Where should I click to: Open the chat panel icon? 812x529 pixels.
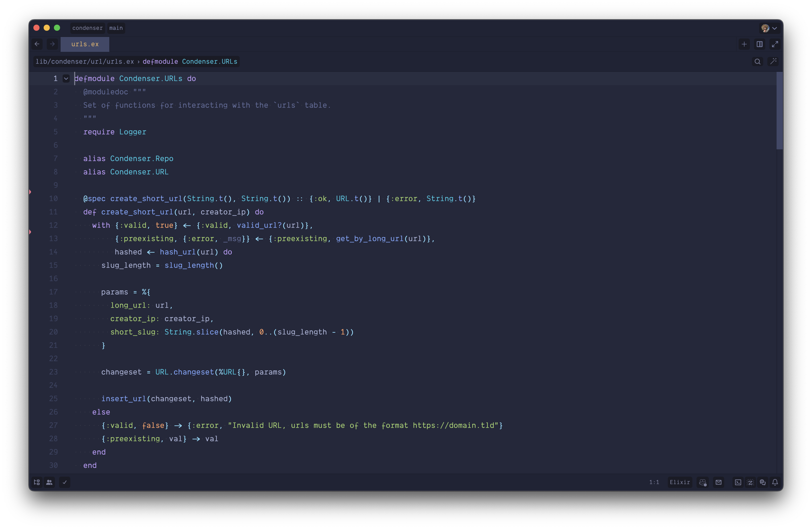pos(762,482)
